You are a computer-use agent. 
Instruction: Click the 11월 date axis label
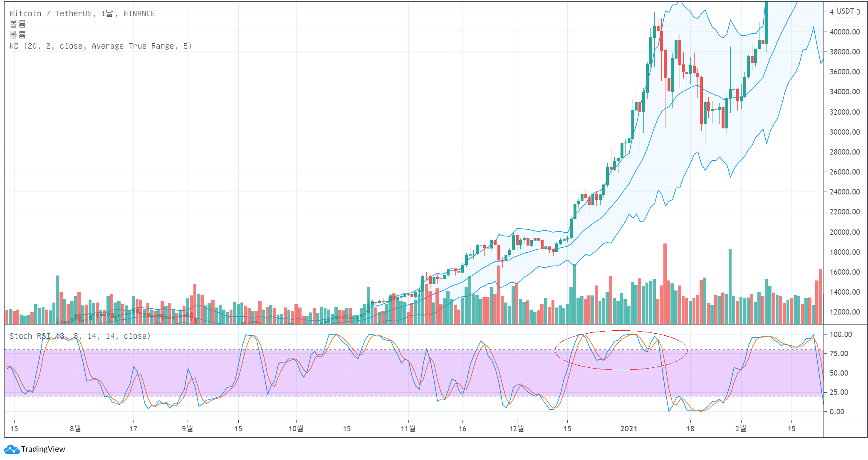click(408, 428)
